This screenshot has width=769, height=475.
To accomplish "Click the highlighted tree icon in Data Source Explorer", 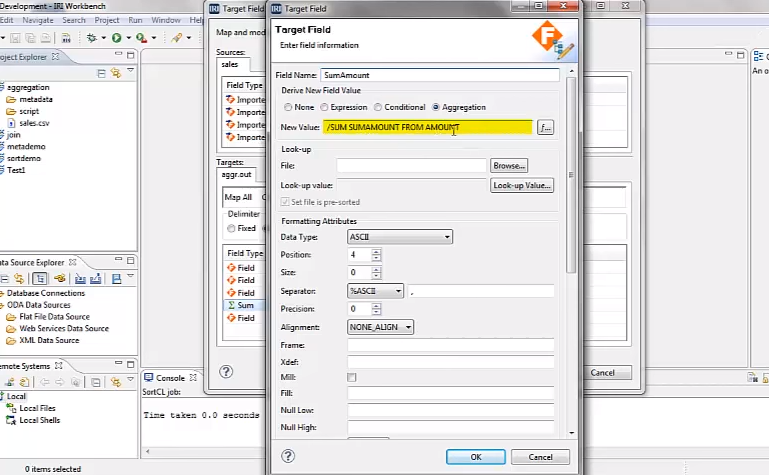I will tap(40, 278).
